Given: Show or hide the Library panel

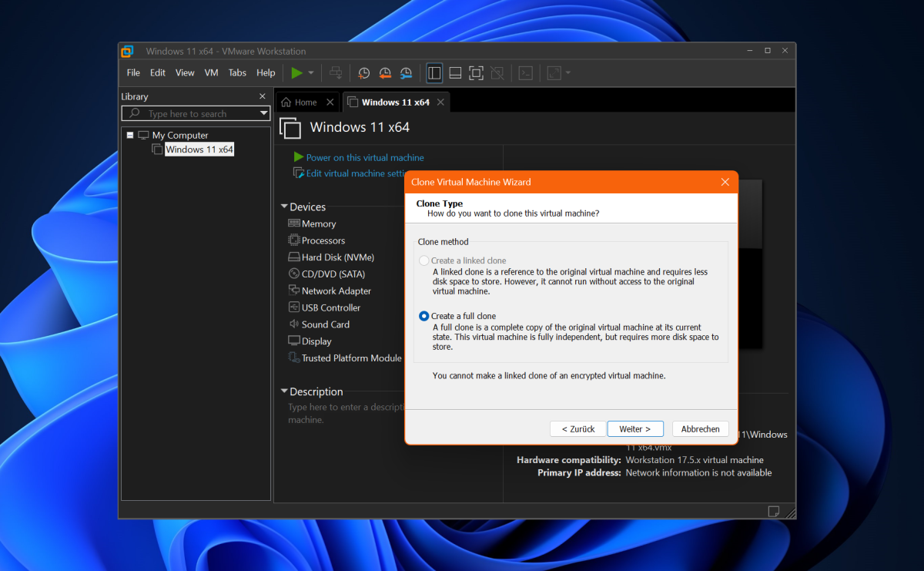Looking at the screenshot, I should click(x=434, y=72).
